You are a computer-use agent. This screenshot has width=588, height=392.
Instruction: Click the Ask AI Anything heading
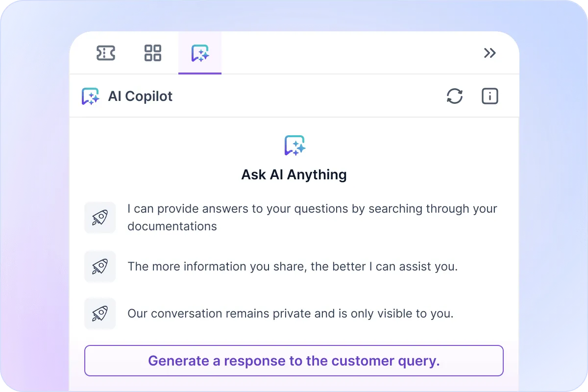(294, 174)
